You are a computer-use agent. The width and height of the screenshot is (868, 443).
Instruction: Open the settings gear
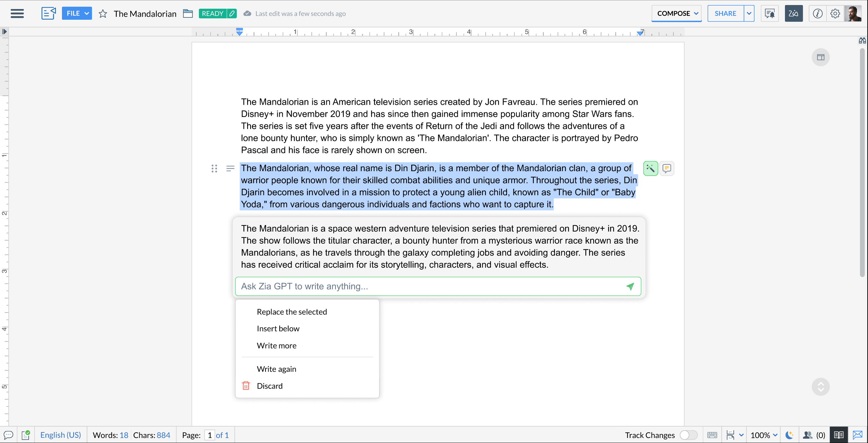click(x=835, y=13)
